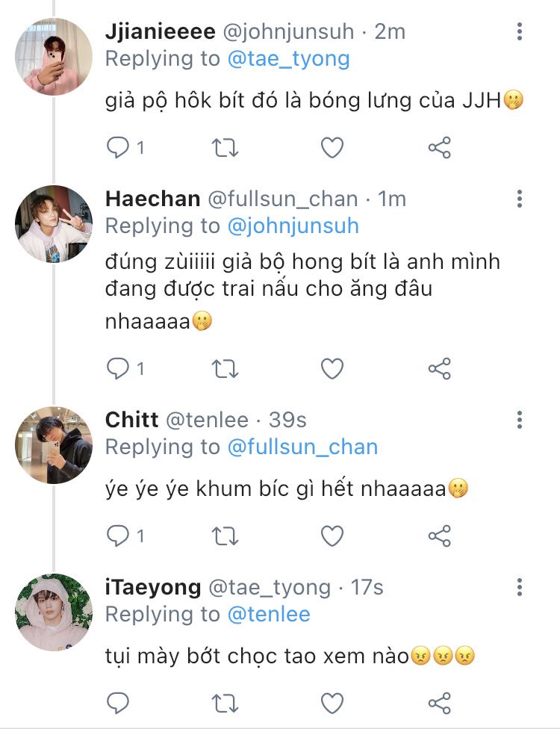This screenshot has height=729, width=560.
Task: Open more options for Chitt's tweet
Action: coord(520,420)
